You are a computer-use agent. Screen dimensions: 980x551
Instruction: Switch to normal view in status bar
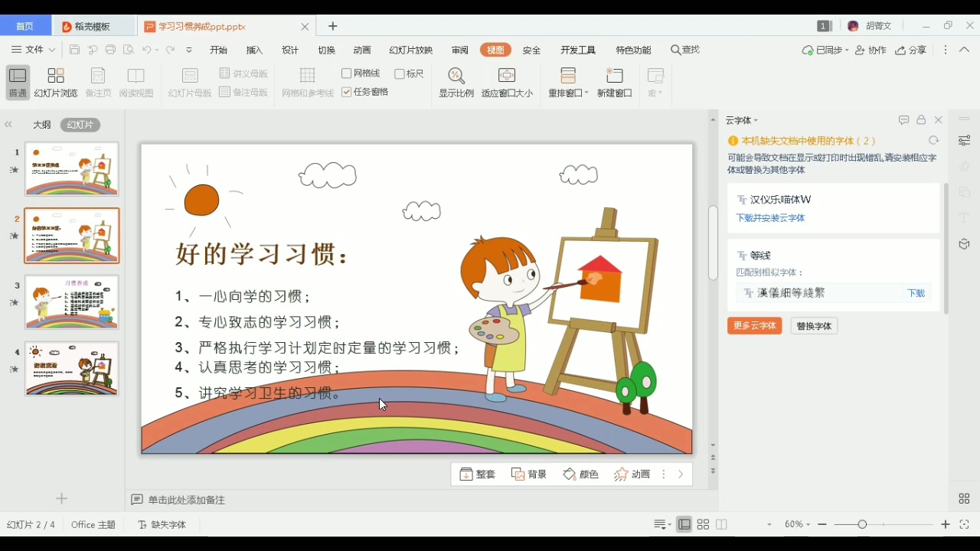pyautogui.click(x=684, y=524)
